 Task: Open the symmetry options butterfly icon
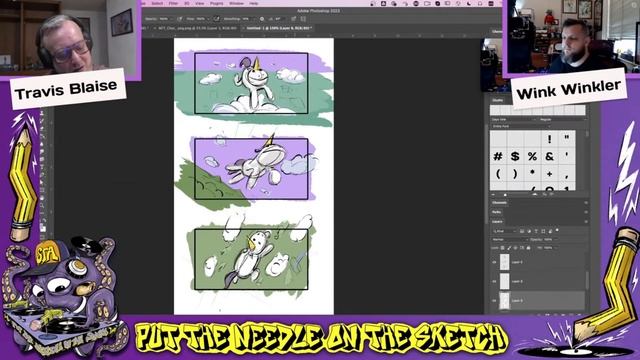pos(303,19)
